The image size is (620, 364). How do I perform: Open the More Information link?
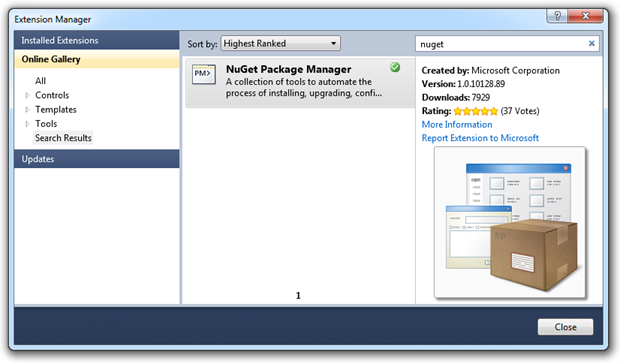pyautogui.click(x=457, y=124)
